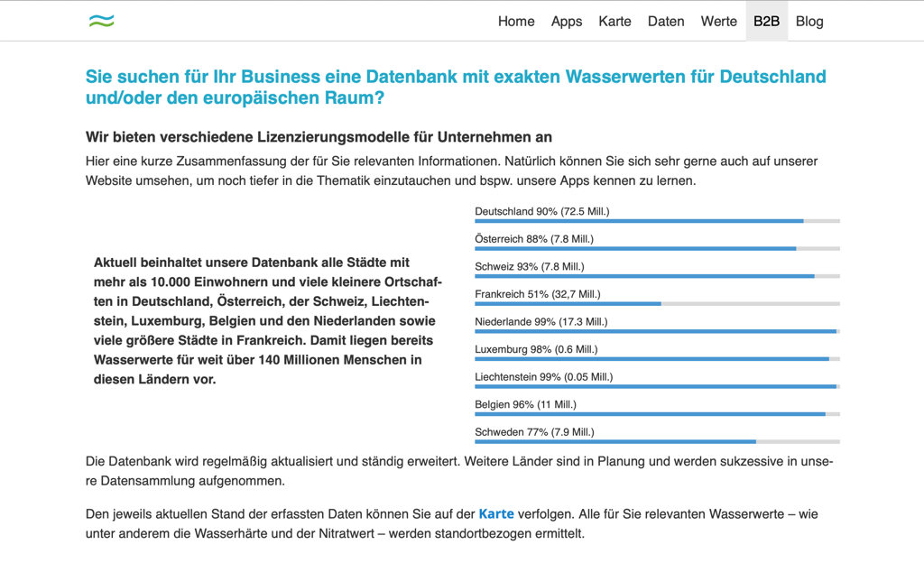
Task: Click the label 'Deutschland 90% (72.5 Mill.)'
Action: [542, 211]
